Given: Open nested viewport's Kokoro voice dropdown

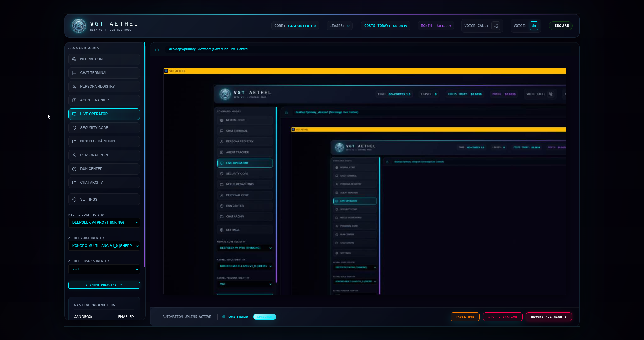Looking at the screenshot, I should (245, 266).
